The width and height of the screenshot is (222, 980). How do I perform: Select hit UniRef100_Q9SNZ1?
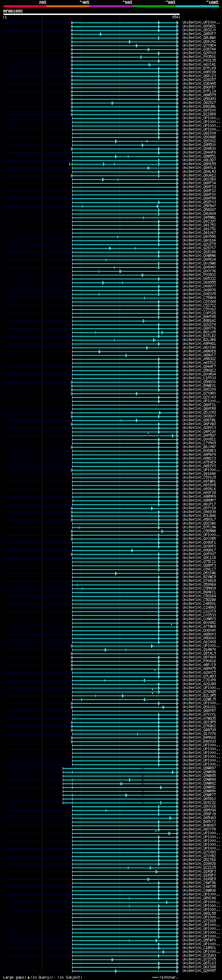(199, 26)
